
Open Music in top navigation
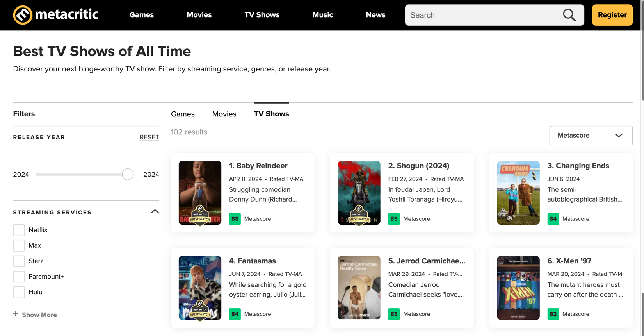[322, 15]
